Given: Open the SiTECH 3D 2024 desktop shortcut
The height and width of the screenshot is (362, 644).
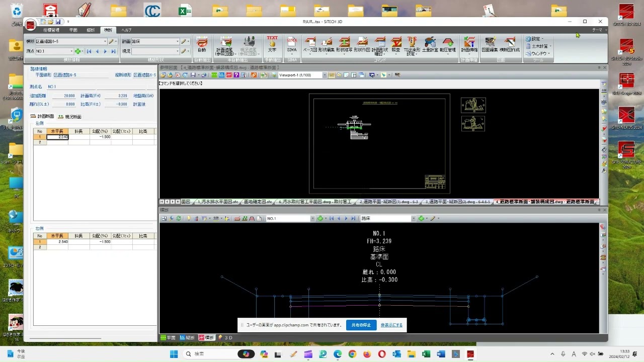Looking at the screenshot, I should pyautogui.click(x=626, y=16).
